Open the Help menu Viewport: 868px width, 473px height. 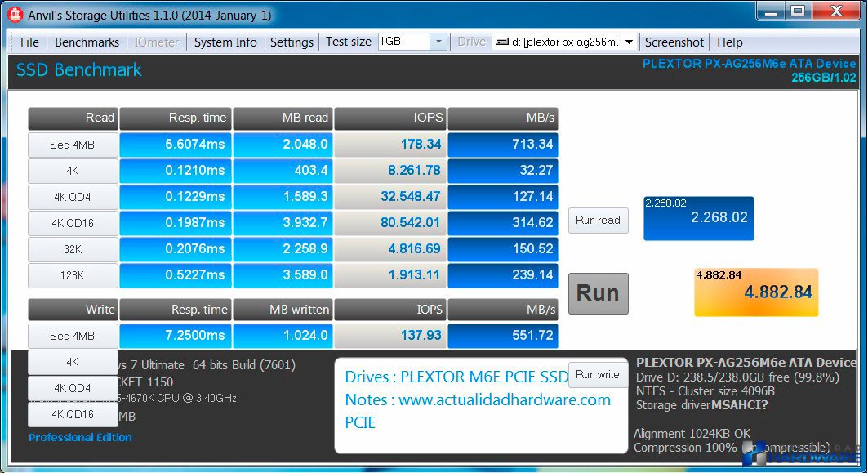[x=729, y=42]
